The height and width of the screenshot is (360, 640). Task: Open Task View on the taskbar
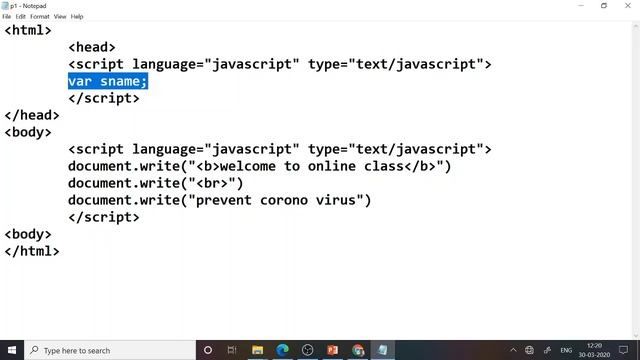[x=232, y=350]
